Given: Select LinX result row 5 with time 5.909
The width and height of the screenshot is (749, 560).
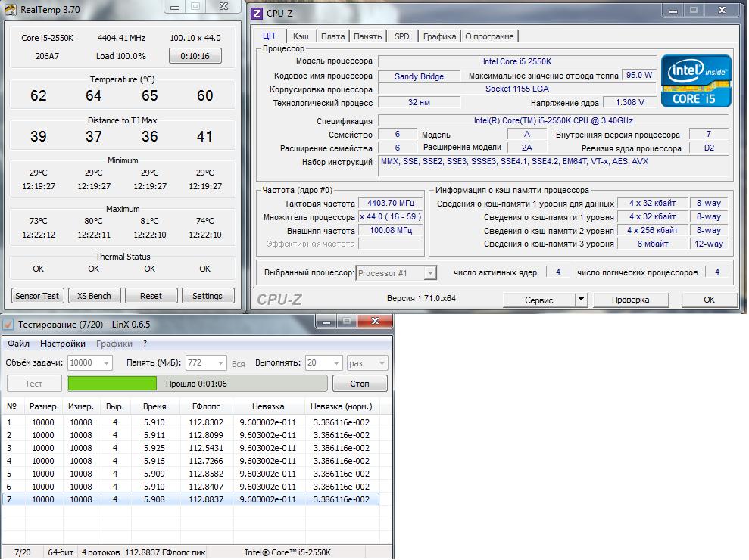Looking at the screenshot, I should pos(191,474).
